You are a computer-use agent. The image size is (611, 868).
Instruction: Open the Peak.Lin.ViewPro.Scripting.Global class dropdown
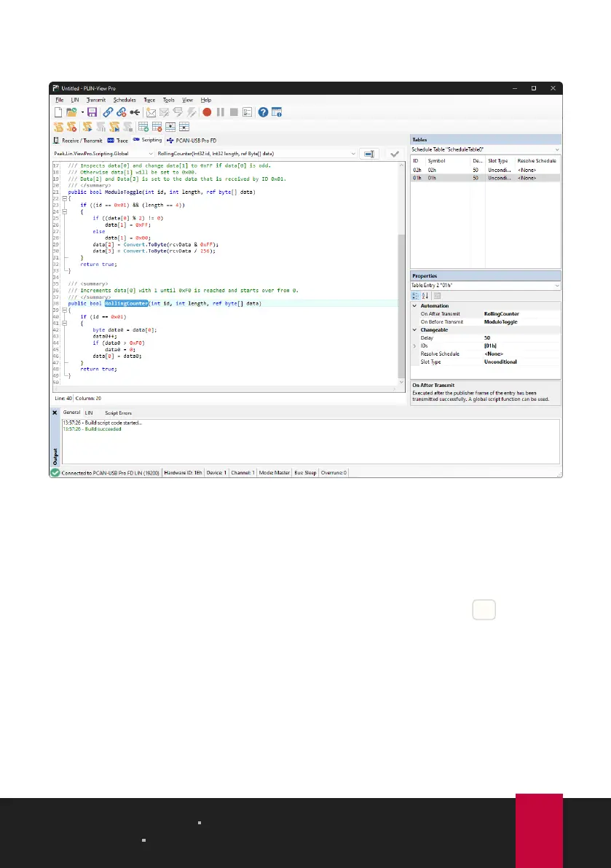[x=150, y=154]
